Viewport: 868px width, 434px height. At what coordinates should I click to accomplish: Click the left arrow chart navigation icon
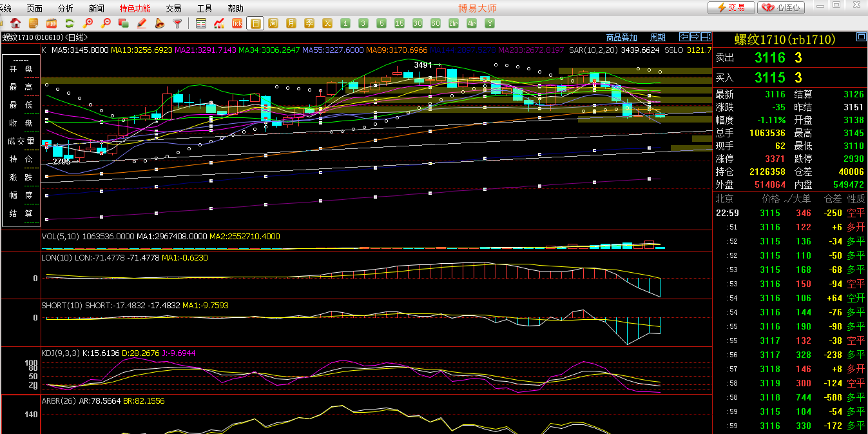pyautogui.click(x=684, y=37)
